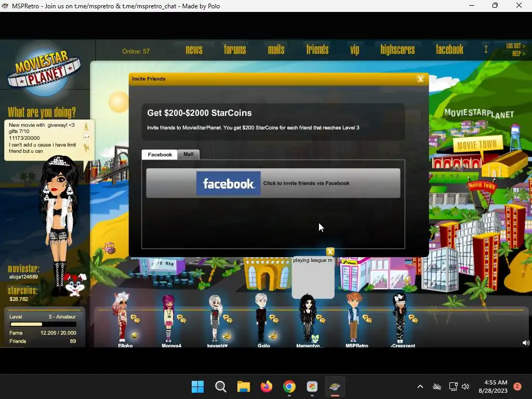Click the yellow MOVIE TOWN sign on the map

click(477, 145)
